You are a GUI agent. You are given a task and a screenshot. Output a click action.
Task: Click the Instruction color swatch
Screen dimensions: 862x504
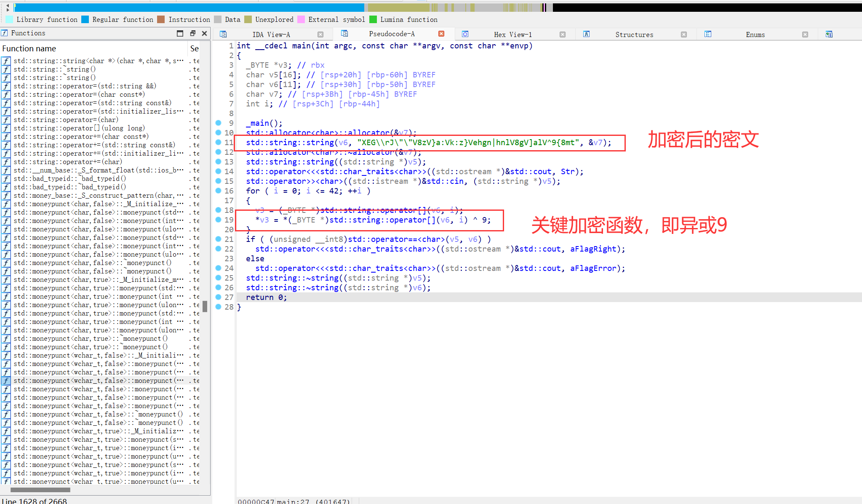(x=161, y=19)
